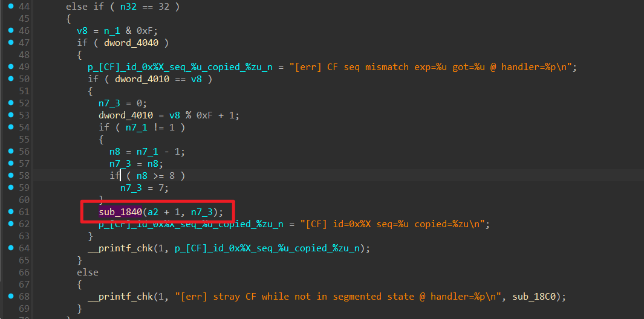Viewport: 644px width, 319px height.
Task: Toggle the breakpoint dot on line 61
Action: (11, 212)
